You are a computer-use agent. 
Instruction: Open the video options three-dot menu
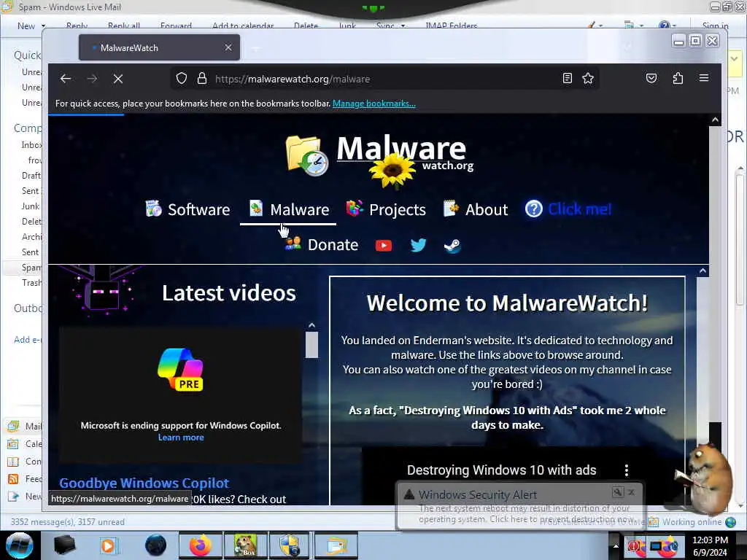[627, 470]
